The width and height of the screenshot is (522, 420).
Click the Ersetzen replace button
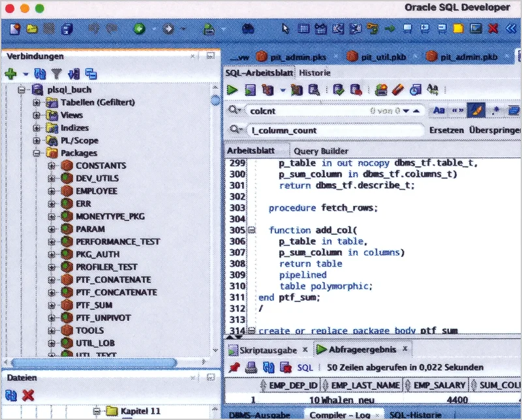446,130
